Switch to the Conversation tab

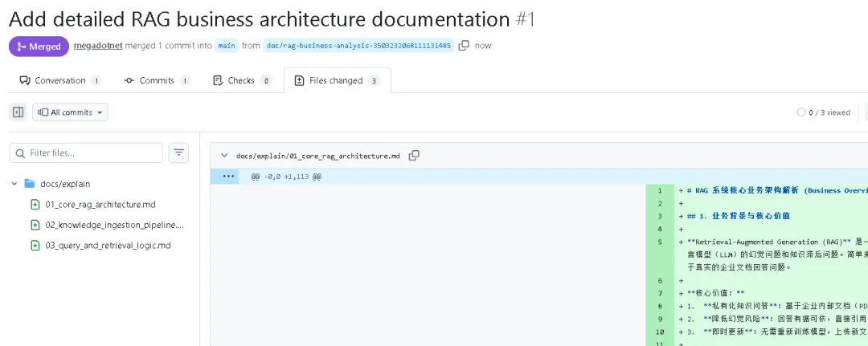(59, 80)
